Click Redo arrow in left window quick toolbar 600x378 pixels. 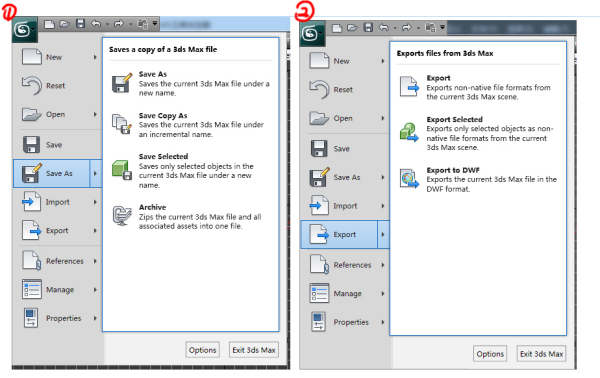[119, 24]
